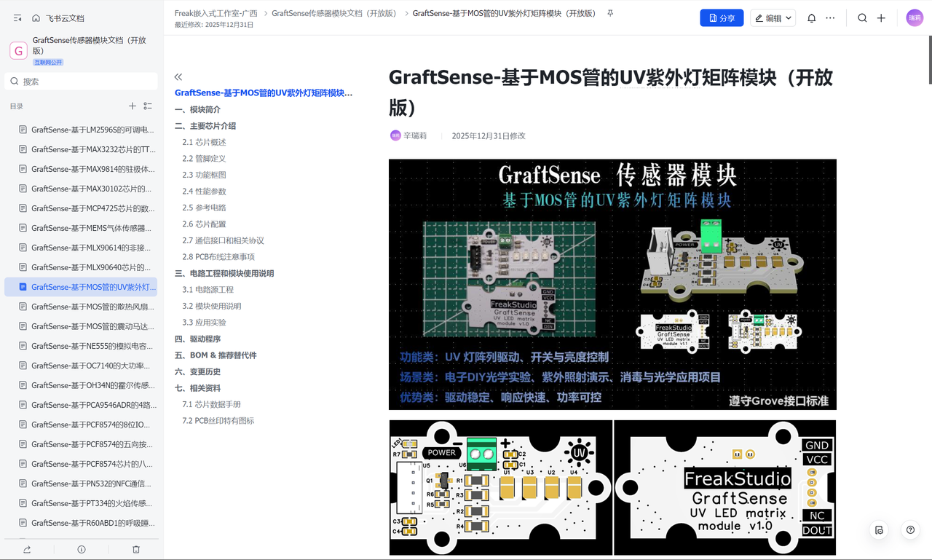
Task: Click the search magnifier icon in header
Action: (x=862, y=18)
